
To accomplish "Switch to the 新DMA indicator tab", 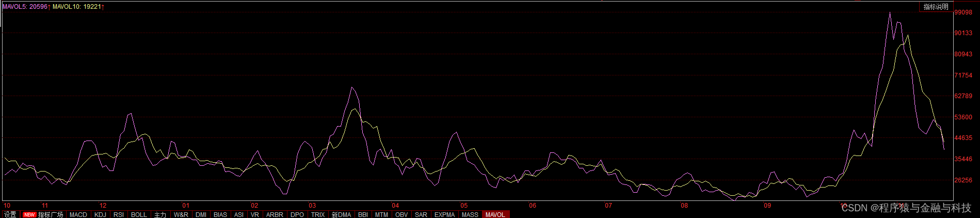I will click(342, 214).
